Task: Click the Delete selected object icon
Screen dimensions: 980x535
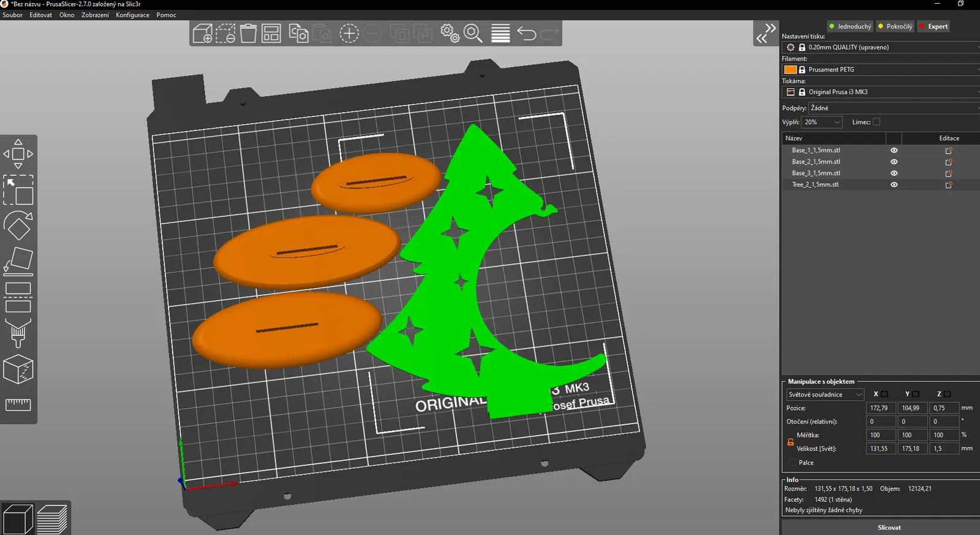Action: pyautogui.click(x=225, y=33)
